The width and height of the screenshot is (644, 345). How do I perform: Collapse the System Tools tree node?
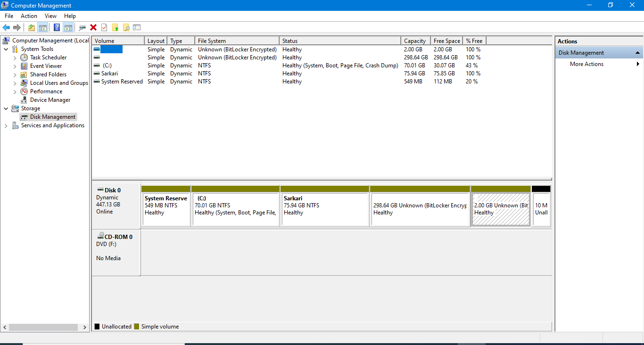coord(6,49)
